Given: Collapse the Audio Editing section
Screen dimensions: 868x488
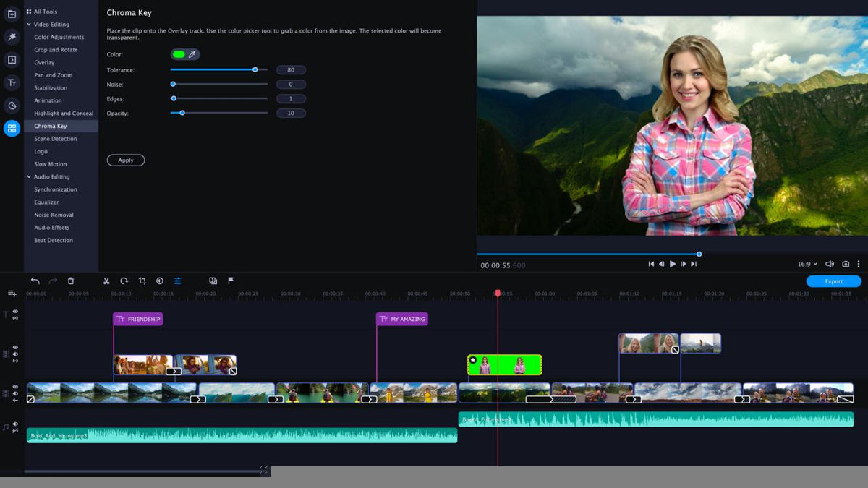Looking at the screenshot, I should 29,177.
